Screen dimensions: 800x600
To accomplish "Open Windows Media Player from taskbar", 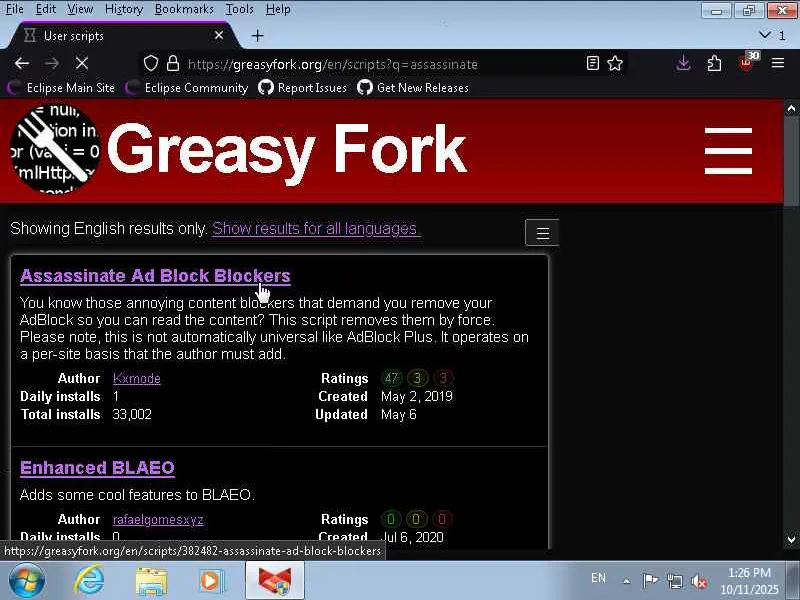I will [x=211, y=581].
